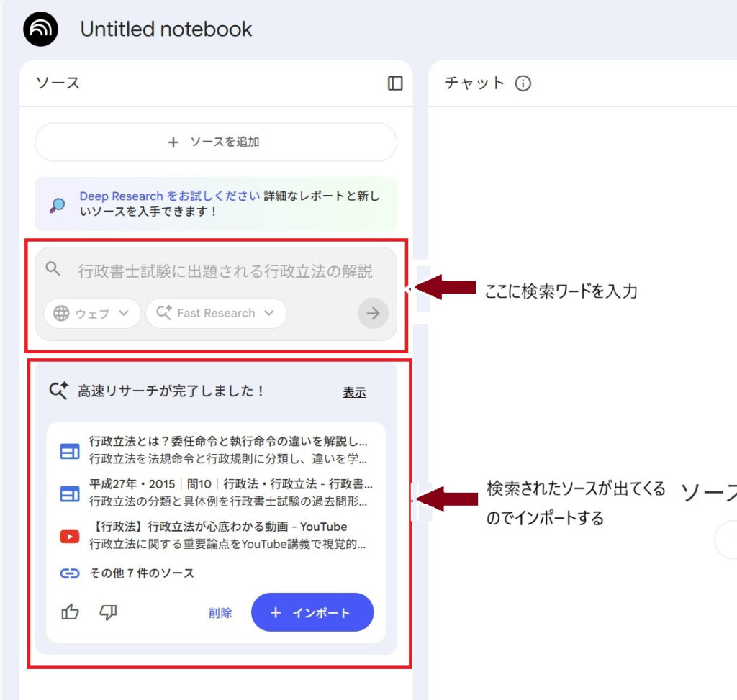737x700 pixels.
Task: Open the ウェブ source type dropdown
Action: point(92,313)
